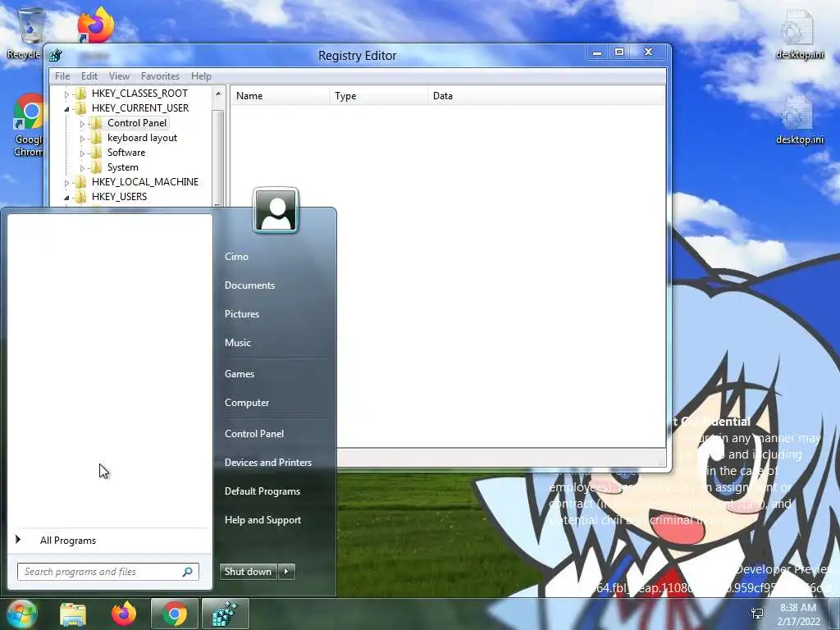Click the Registry Editor title bar icon
840x630 pixels.
(56, 55)
